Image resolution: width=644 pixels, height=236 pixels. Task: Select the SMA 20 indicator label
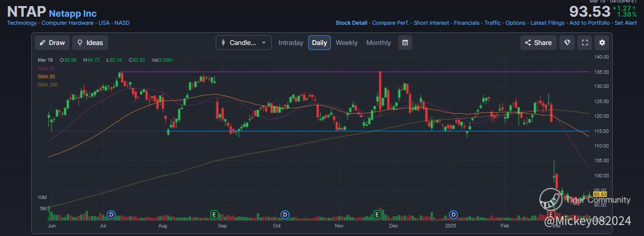click(x=46, y=68)
